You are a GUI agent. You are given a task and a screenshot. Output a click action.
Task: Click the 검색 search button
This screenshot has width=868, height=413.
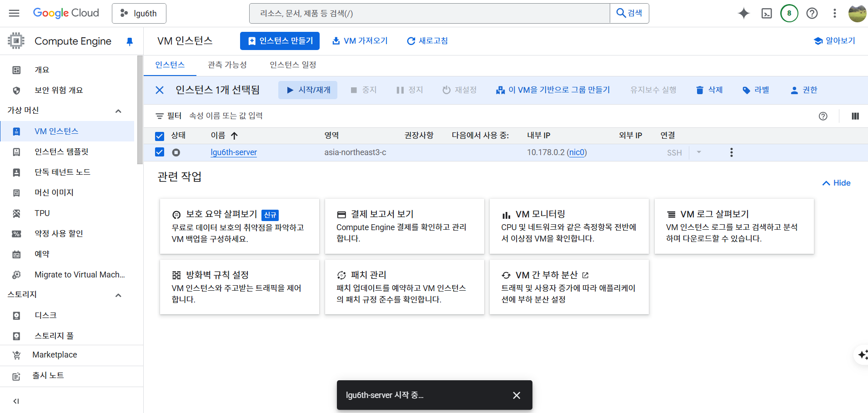coord(629,13)
